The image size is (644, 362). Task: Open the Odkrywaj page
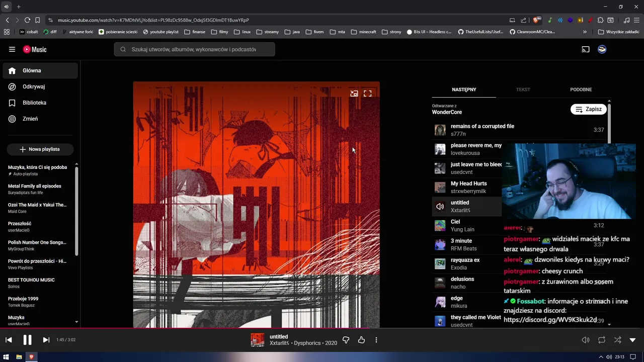point(40,86)
